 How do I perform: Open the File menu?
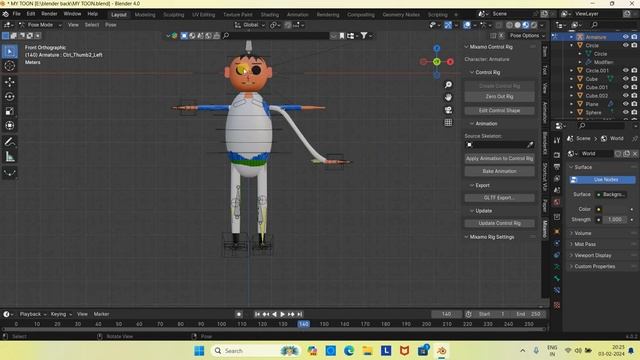16,14
